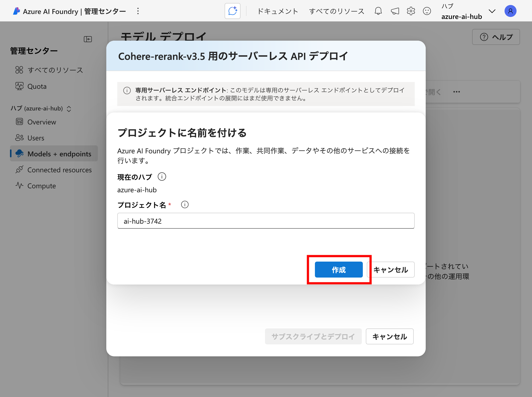
Task: Click the smiley feedback icon
Action: 427,11
